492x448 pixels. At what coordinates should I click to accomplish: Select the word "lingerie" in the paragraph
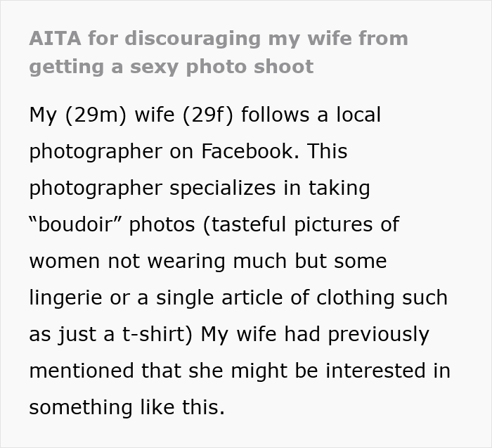(x=65, y=299)
